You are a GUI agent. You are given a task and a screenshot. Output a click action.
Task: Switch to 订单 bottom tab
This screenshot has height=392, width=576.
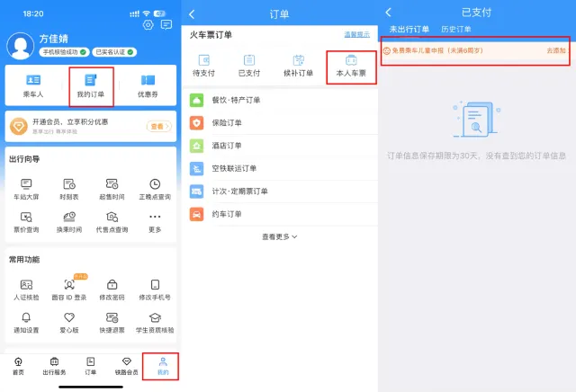pyautogui.click(x=90, y=366)
